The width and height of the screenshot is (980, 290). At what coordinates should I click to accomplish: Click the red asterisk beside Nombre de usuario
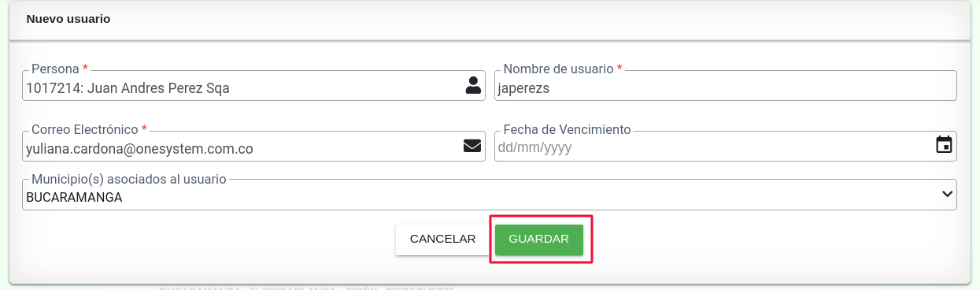pos(619,69)
